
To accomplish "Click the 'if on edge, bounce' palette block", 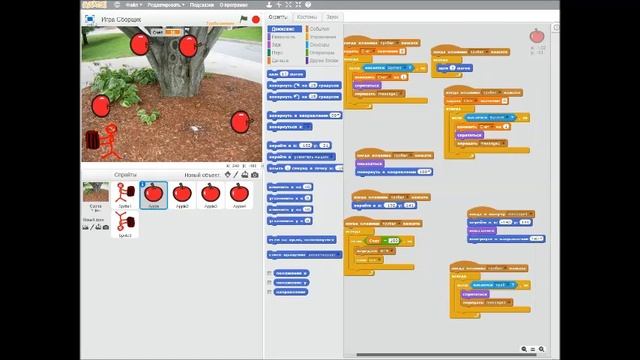I will click(x=302, y=240).
